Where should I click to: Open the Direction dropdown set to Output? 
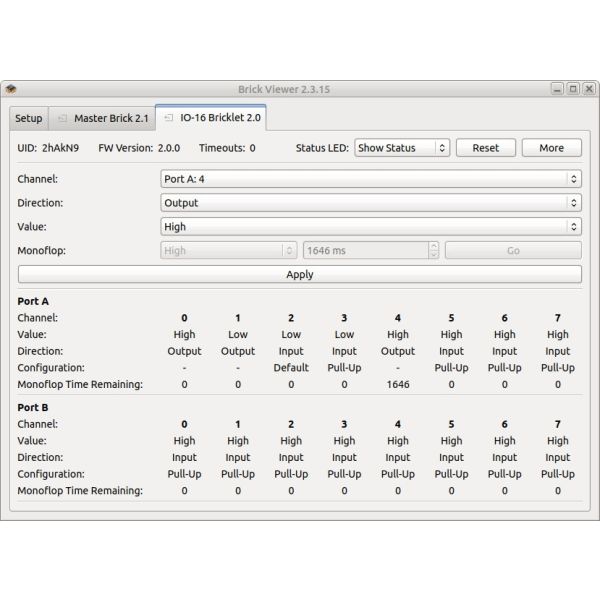371,203
